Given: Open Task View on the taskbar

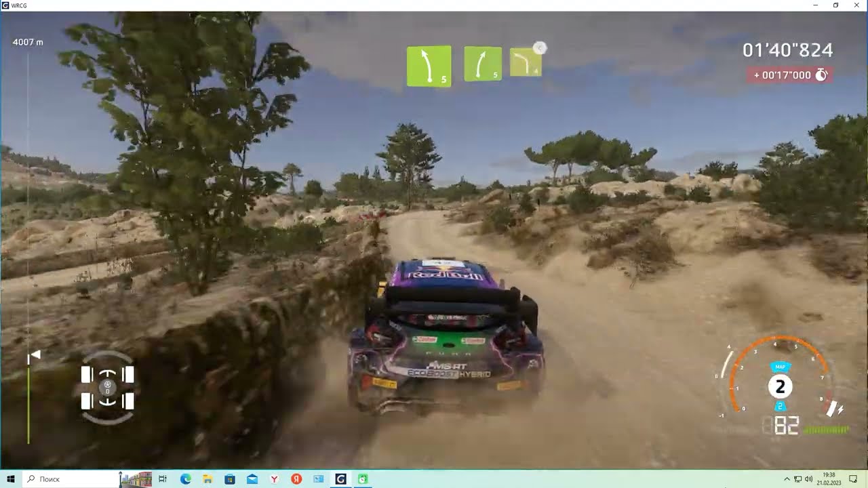Looking at the screenshot, I should tap(163, 479).
